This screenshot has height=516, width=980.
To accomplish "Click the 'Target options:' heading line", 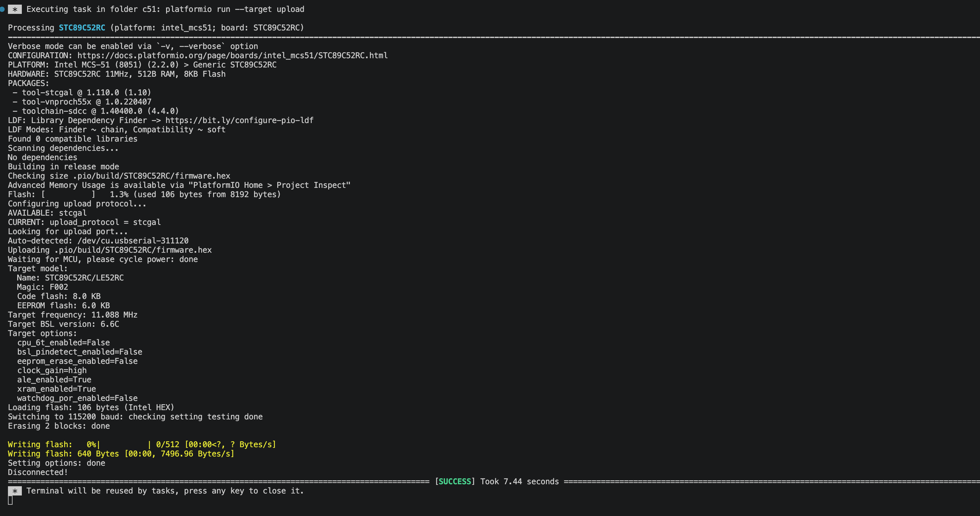I will (x=42, y=333).
